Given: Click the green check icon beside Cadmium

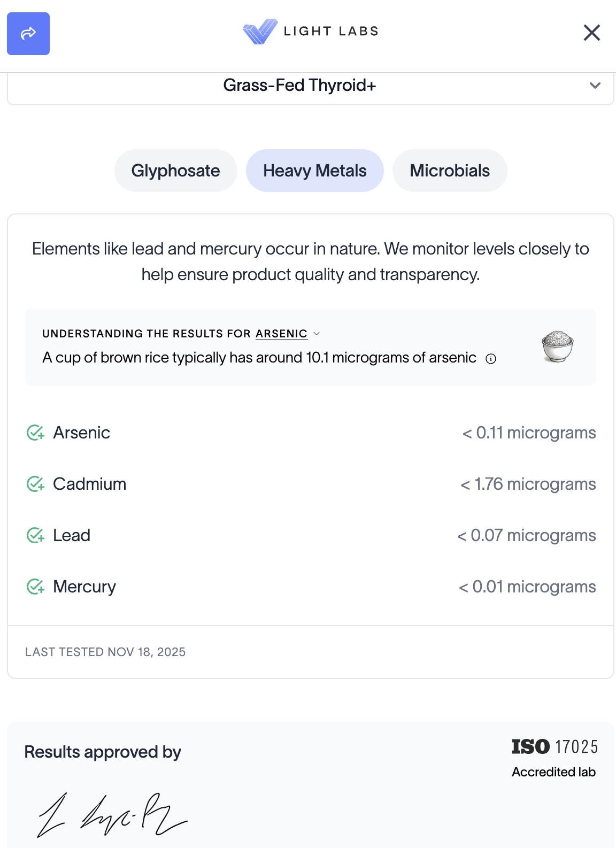Looking at the screenshot, I should pyautogui.click(x=35, y=484).
